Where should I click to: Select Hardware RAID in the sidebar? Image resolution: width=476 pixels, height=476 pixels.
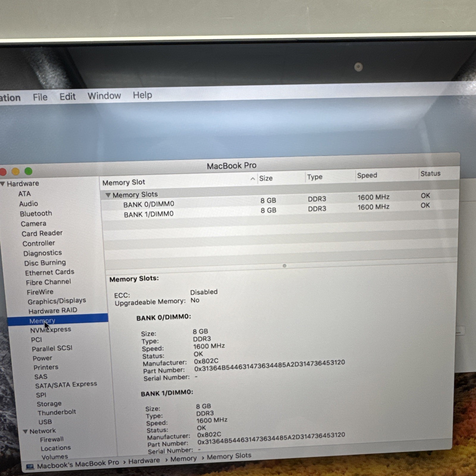point(53,311)
